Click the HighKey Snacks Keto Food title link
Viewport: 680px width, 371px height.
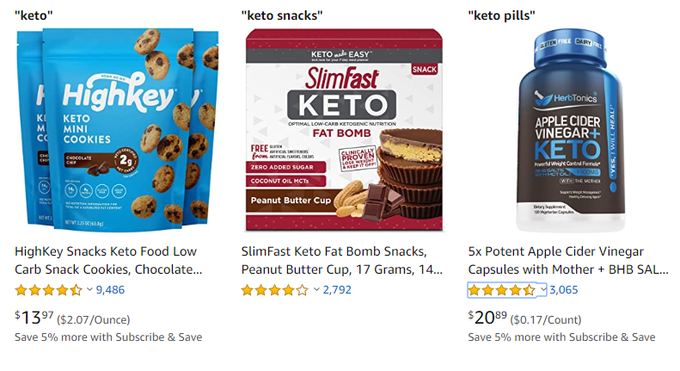coord(108,260)
